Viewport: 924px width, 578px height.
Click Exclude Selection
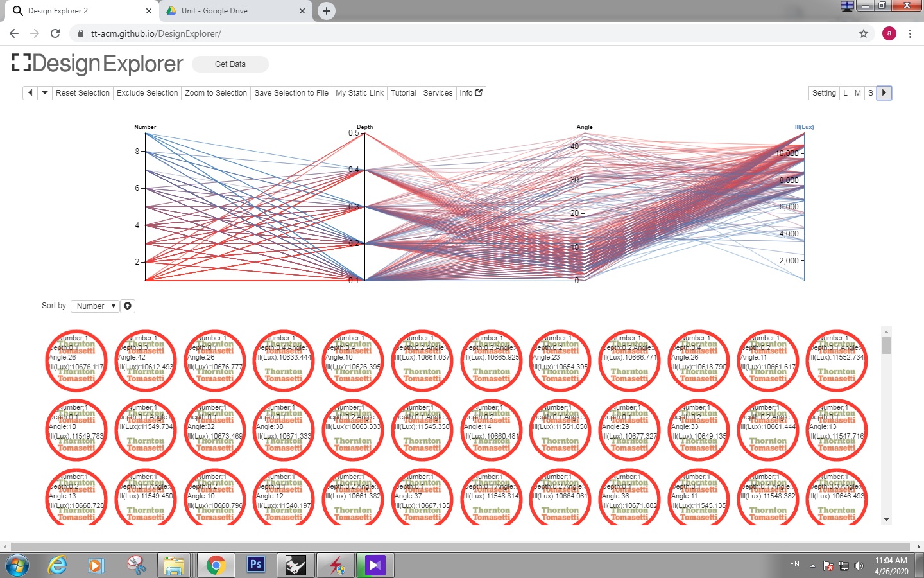148,93
